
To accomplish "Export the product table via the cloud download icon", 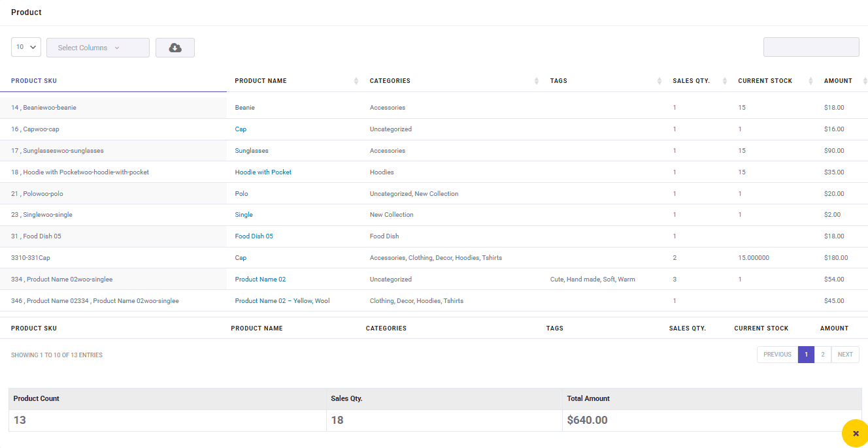I will coord(175,47).
